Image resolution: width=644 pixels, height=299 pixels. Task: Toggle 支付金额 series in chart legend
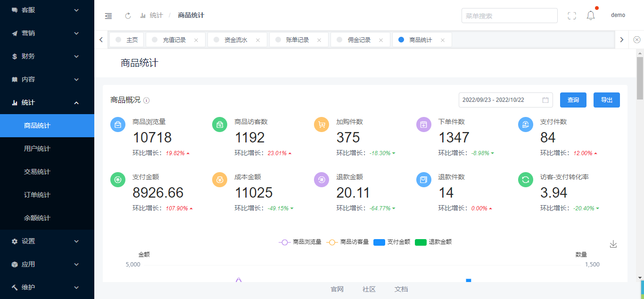392,242
